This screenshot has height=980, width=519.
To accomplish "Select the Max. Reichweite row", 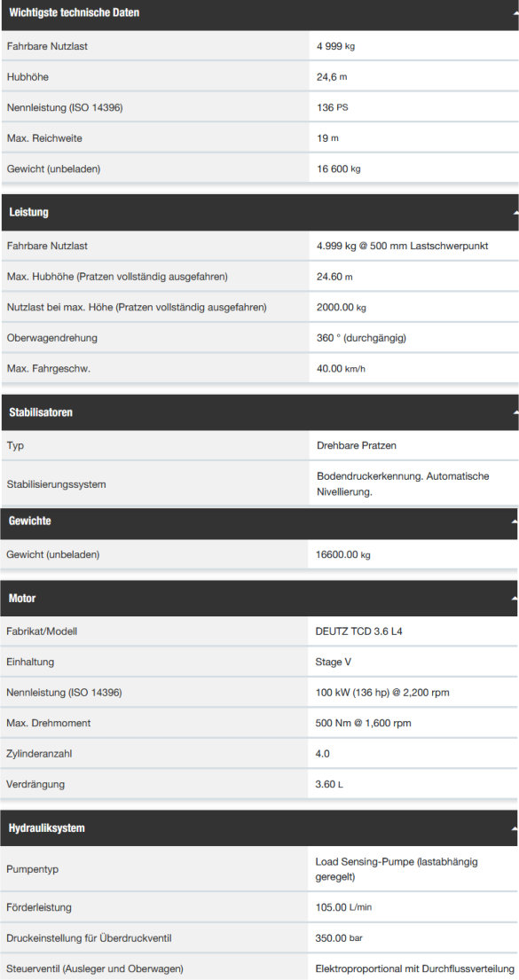I will click(x=259, y=138).
